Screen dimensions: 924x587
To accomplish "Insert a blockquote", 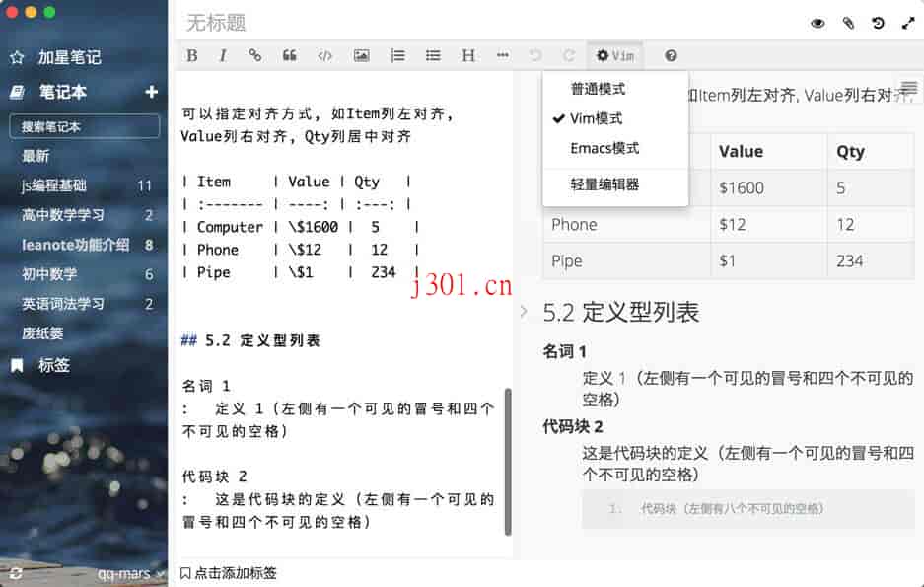I will coord(289,55).
